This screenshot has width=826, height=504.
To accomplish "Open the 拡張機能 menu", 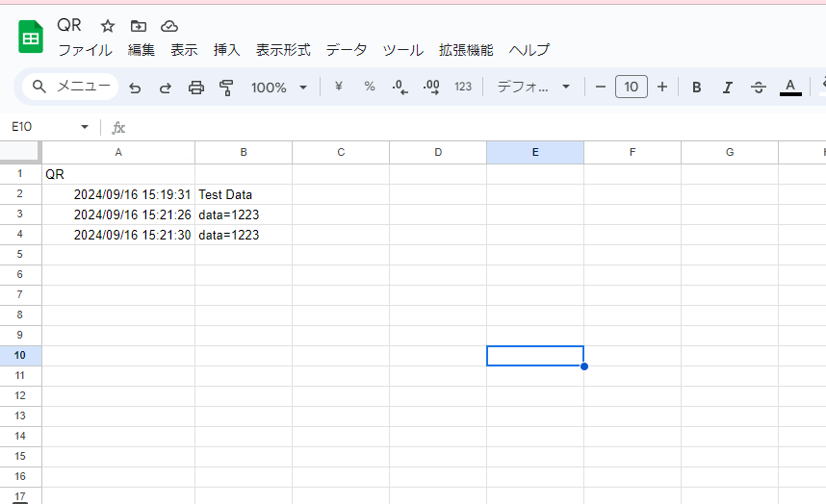I will point(466,50).
